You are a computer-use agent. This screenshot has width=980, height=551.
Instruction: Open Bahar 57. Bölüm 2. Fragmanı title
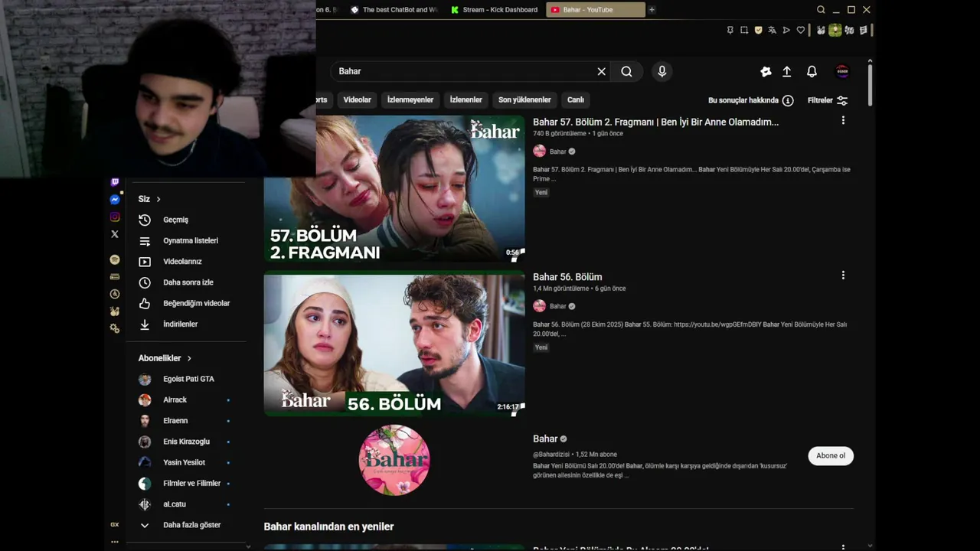[655, 122]
